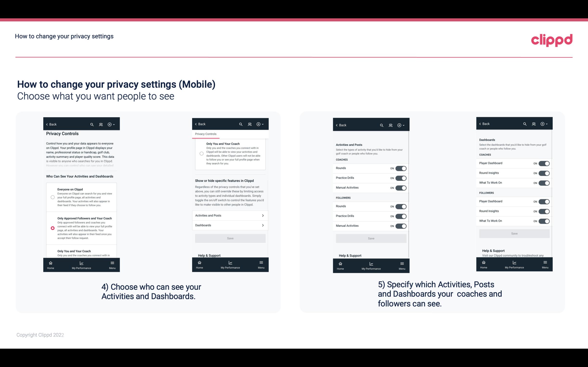This screenshot has height=367, width=588.
Task: Click the profile icon in top navigation bar
Action: pos(101,124)
